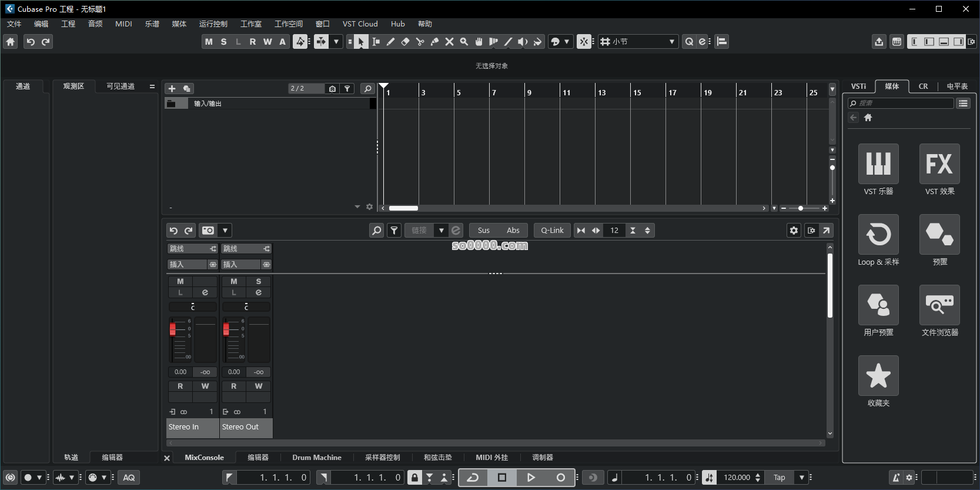Image resolution: width=980 pixels, height=490 pixels.
Task: Open the VST Cloud menu
Action: (360, 24)
